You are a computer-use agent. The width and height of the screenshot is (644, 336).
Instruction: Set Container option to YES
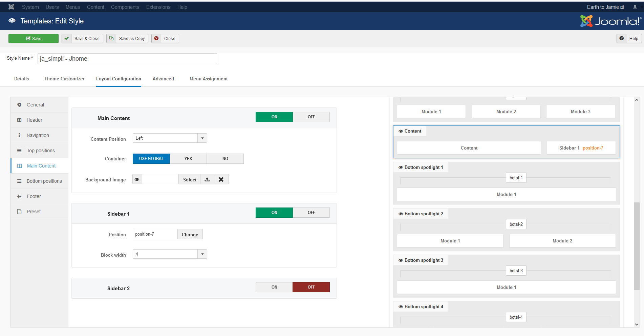point(188,159)
